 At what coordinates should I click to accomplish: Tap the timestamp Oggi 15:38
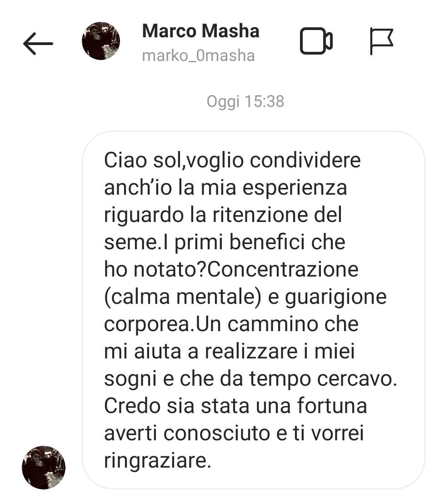click(x=245, y=101)
